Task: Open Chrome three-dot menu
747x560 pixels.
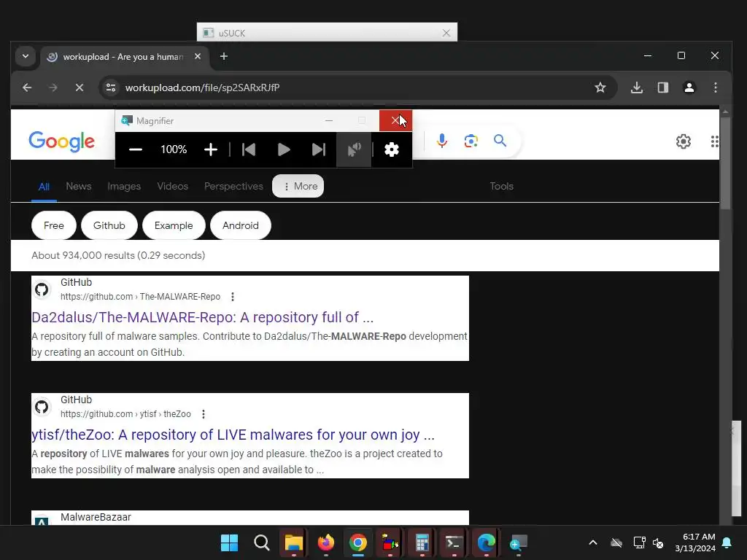Action: [x=716, y=87]
